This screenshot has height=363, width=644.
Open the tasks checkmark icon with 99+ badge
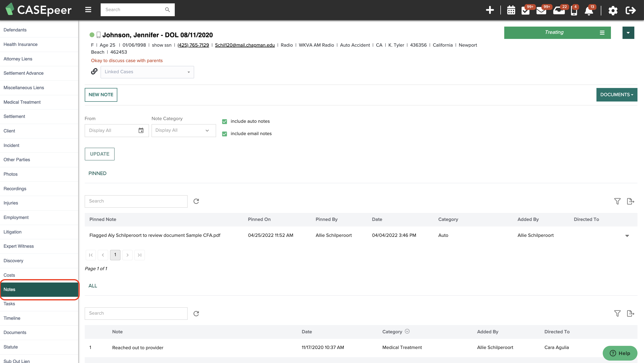click(x=525, y=10)
